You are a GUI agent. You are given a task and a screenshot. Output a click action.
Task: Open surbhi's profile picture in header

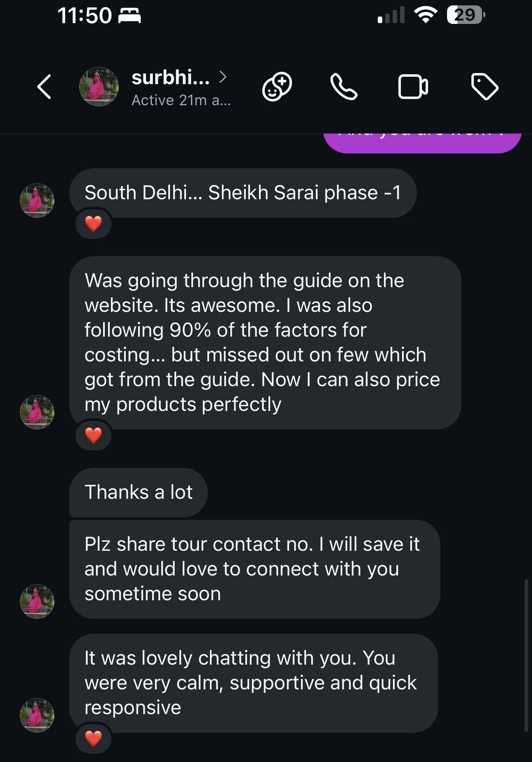(x=99, y=87)
